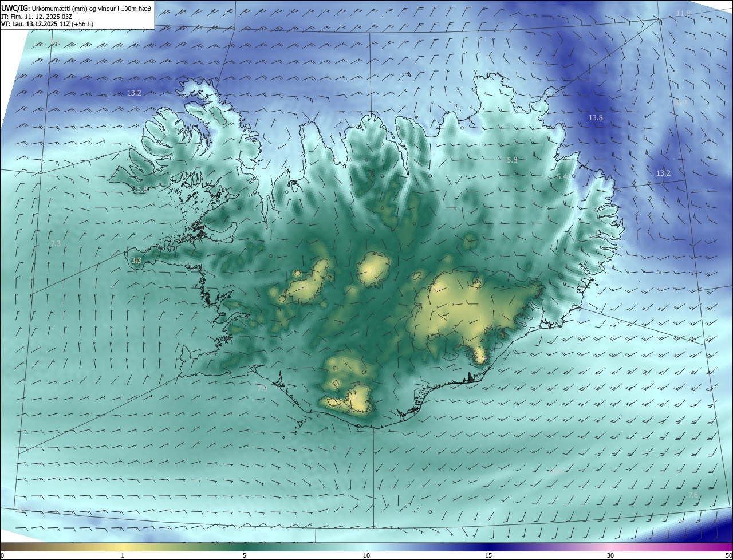This screenshot has width=733, height=560.
Task: Click the 13.2 value east of Iceland
Action: 663,173
